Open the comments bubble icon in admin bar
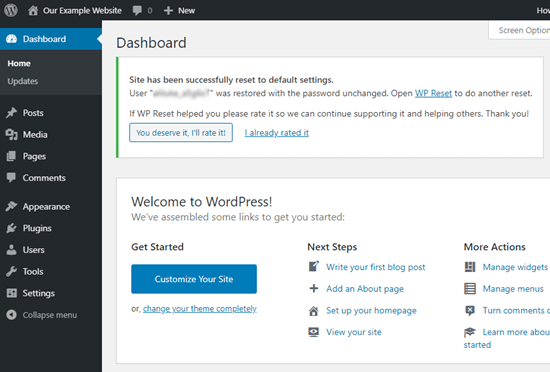The image size is (550, 372). pos(137,11)
